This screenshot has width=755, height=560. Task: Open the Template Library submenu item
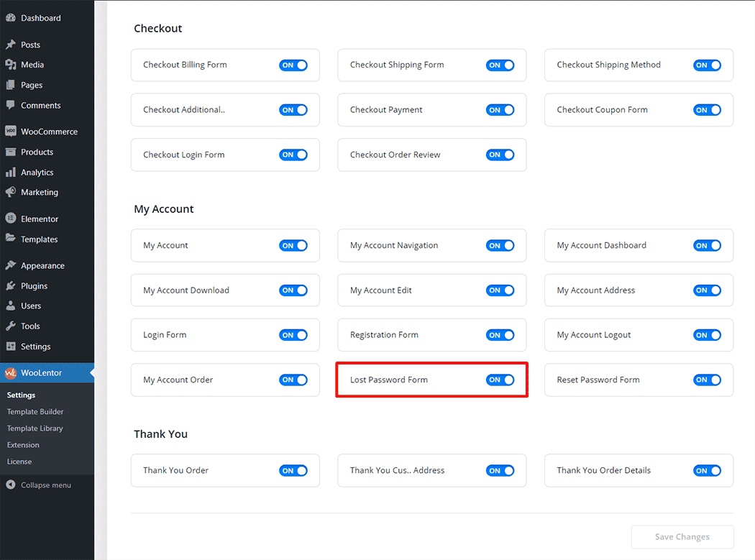[35, 428]
